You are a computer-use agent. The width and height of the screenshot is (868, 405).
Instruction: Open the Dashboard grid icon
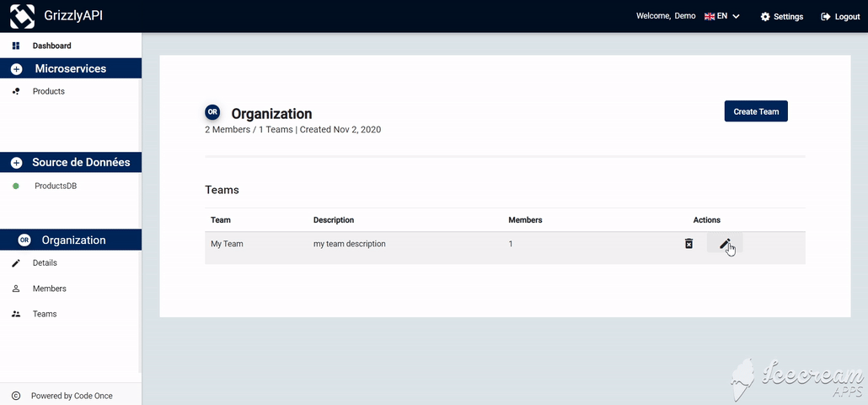(x=16, y=46)
